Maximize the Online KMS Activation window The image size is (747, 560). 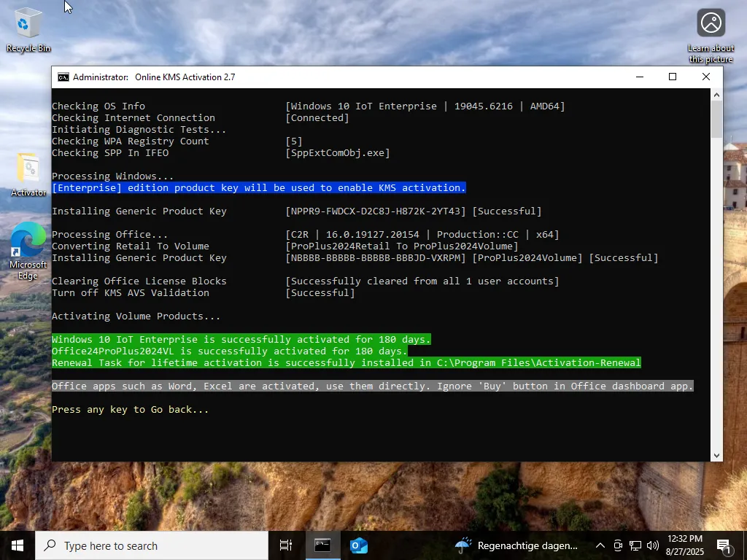[673, 77]
